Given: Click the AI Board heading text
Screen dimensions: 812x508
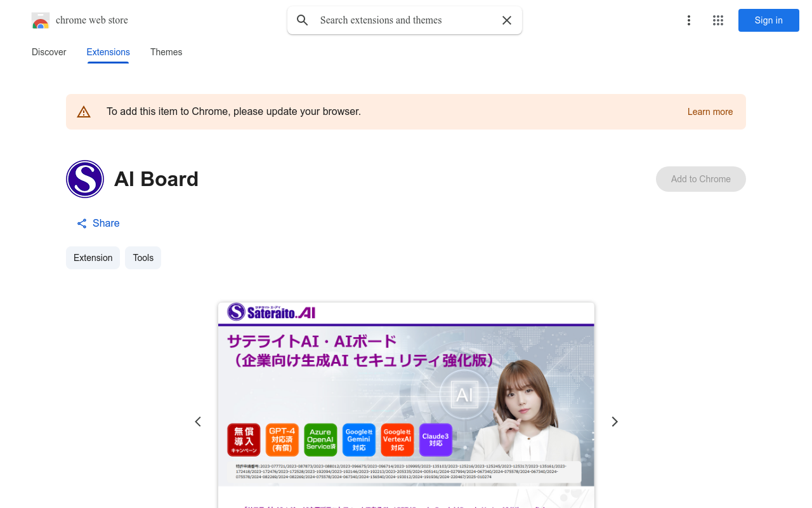Looking at the screenshot, I should (x=156, y=179).
